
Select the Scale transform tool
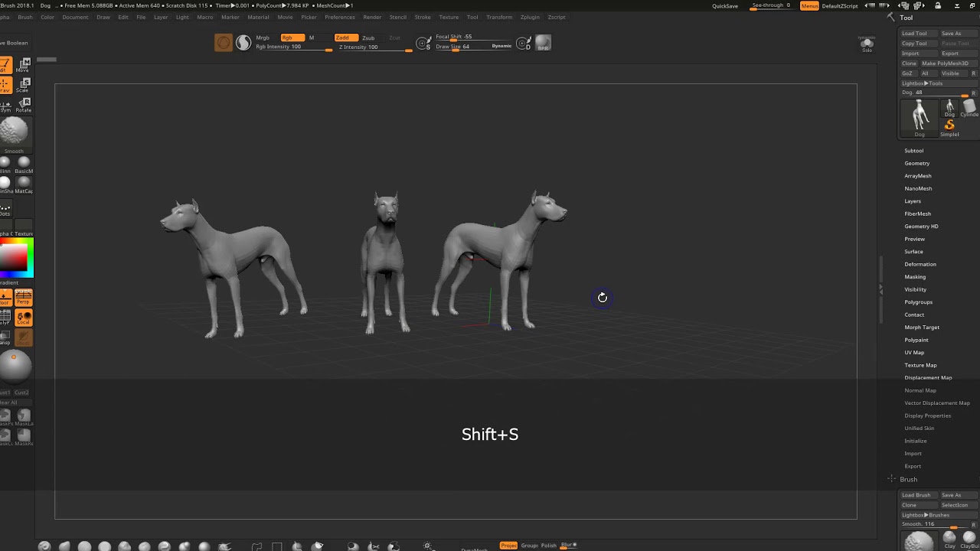tap(24, 85)
